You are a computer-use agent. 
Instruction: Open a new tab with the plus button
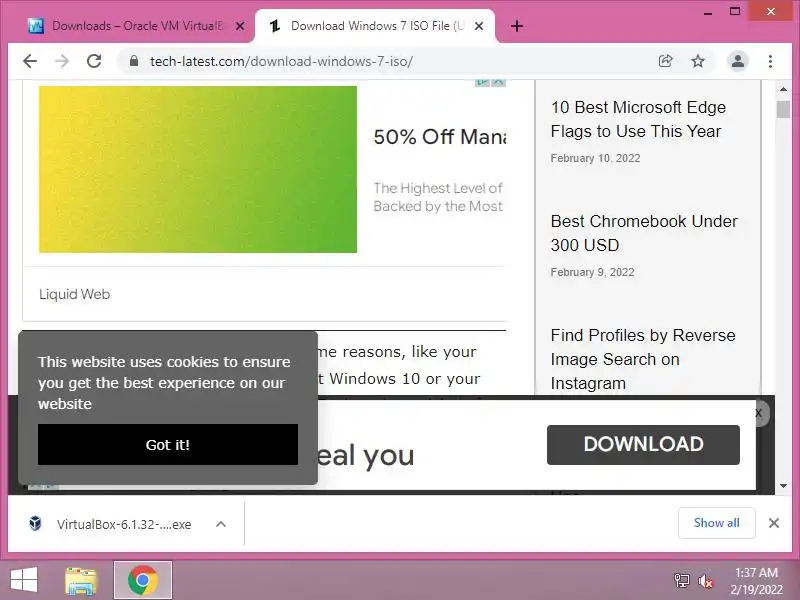click(x=517, y=26)
